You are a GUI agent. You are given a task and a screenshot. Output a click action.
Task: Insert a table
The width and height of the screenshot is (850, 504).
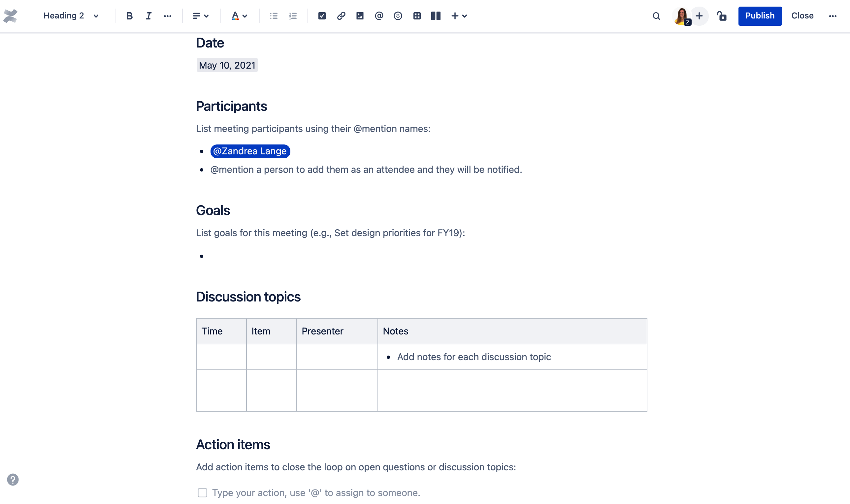417,16
